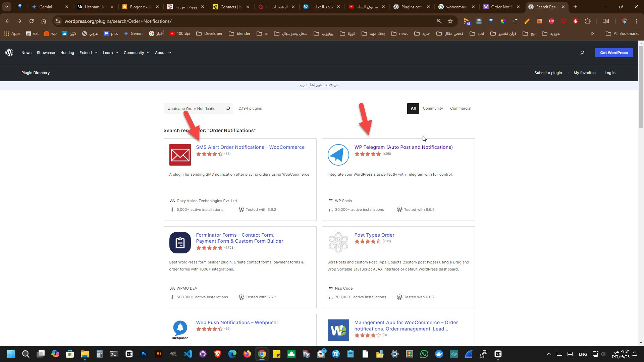Open Post Types Order plugin link
The width and height of the screenshot is (644, 362).
coord(374,235)
